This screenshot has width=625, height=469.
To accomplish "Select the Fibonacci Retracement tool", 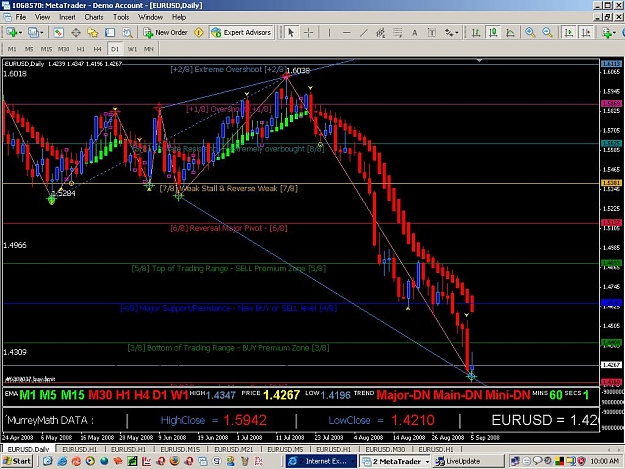I will tap(397, 33).
